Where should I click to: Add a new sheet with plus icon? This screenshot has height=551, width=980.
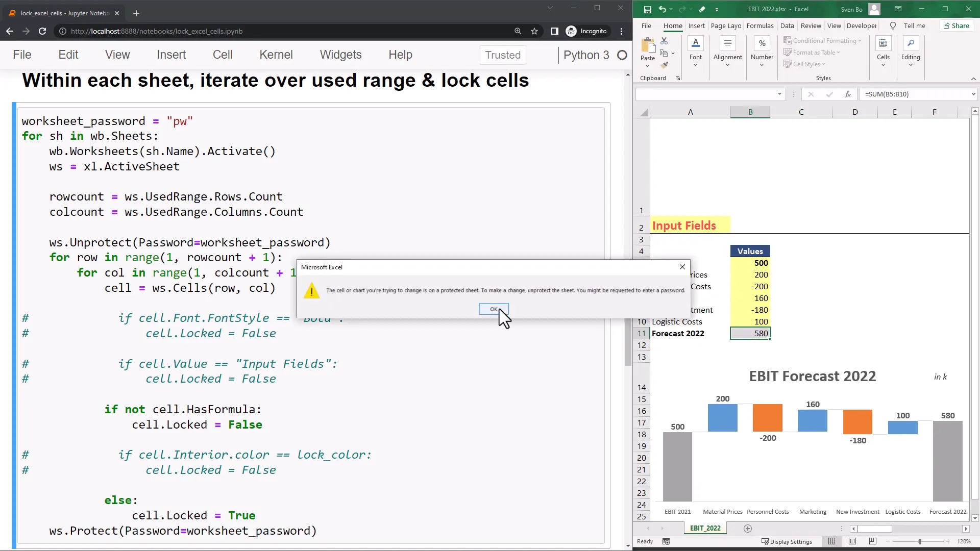pos(748,529)
